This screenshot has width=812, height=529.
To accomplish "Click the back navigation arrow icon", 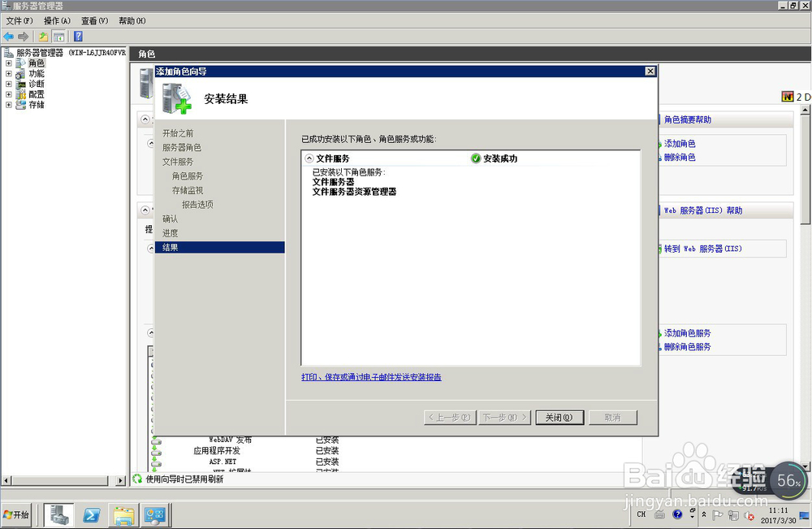I will pyautogui.click(x=8, y=36).
